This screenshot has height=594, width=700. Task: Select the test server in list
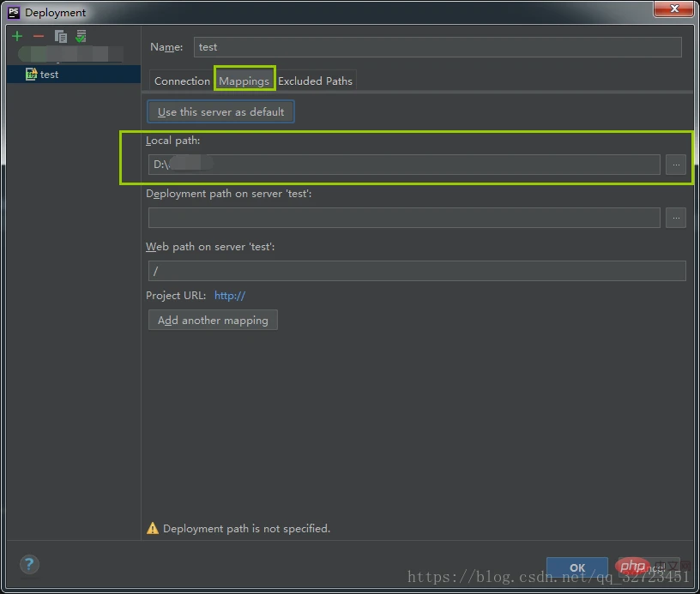pyautogui.click(x=50, y=75)
